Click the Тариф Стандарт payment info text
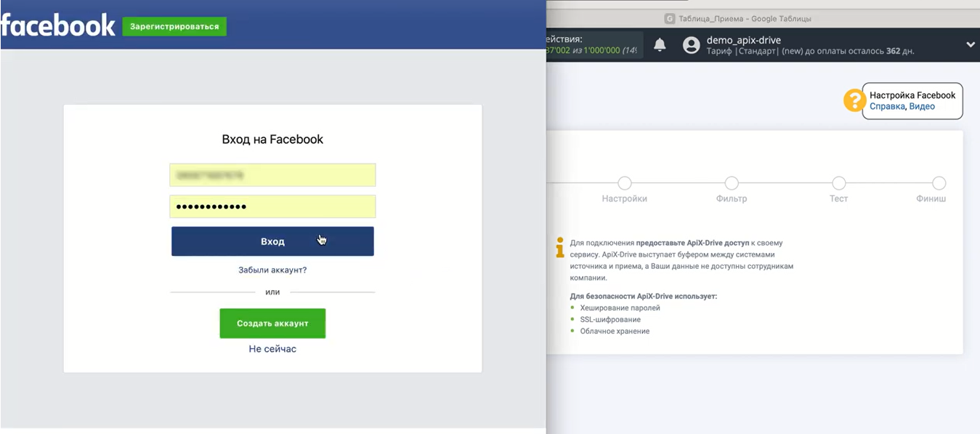 coord(810,52)
